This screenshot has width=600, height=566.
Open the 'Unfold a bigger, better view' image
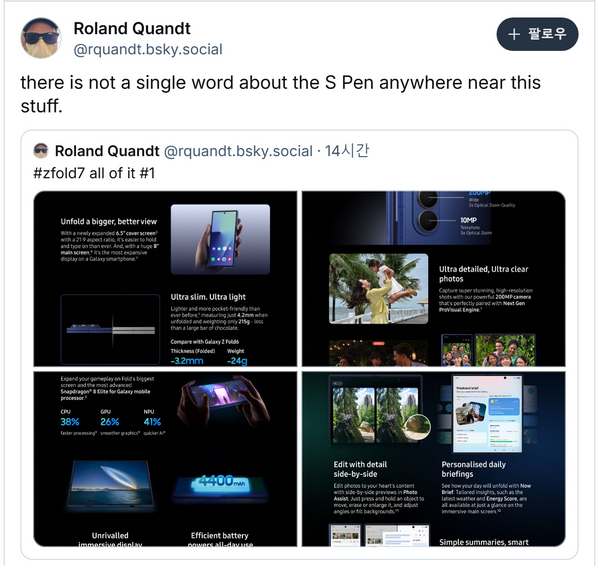[165, 279]
